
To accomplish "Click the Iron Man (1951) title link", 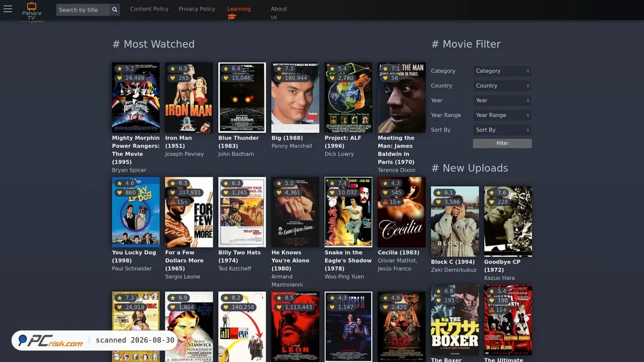I will click(178, 142).
